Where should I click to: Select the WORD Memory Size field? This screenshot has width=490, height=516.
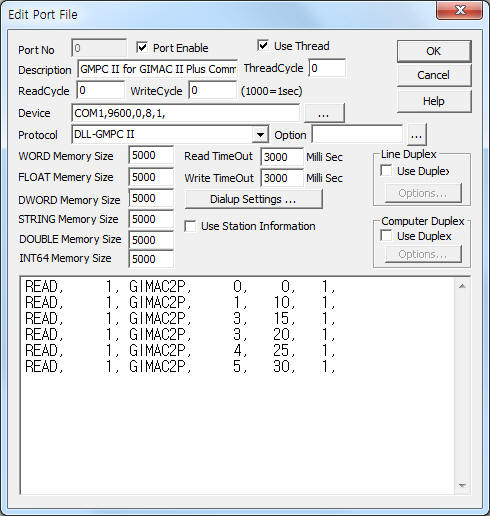(151, 155)
